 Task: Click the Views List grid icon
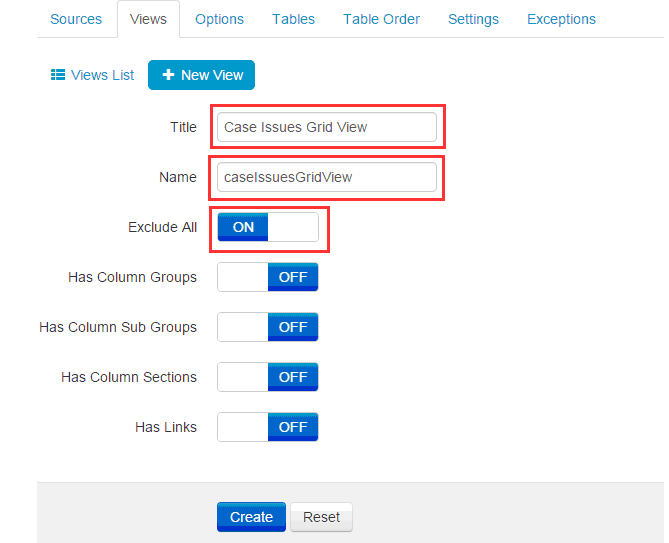pos(58,75)
